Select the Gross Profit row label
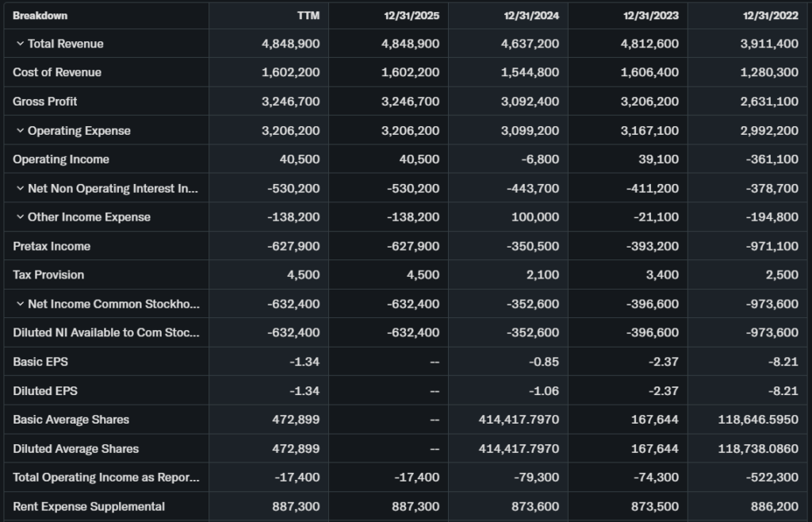This screenshot has width=812, height=522. pyautogui.click(x=45, y=102)
